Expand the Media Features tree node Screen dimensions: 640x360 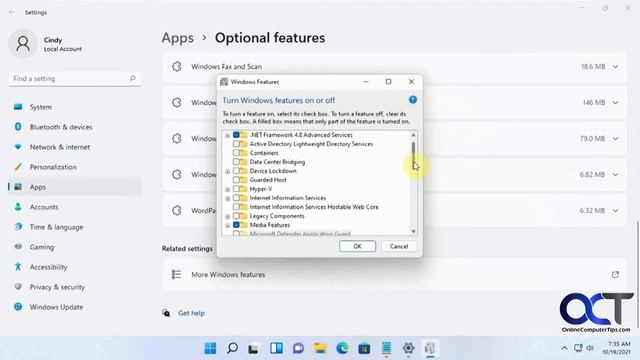coord(228,225)
